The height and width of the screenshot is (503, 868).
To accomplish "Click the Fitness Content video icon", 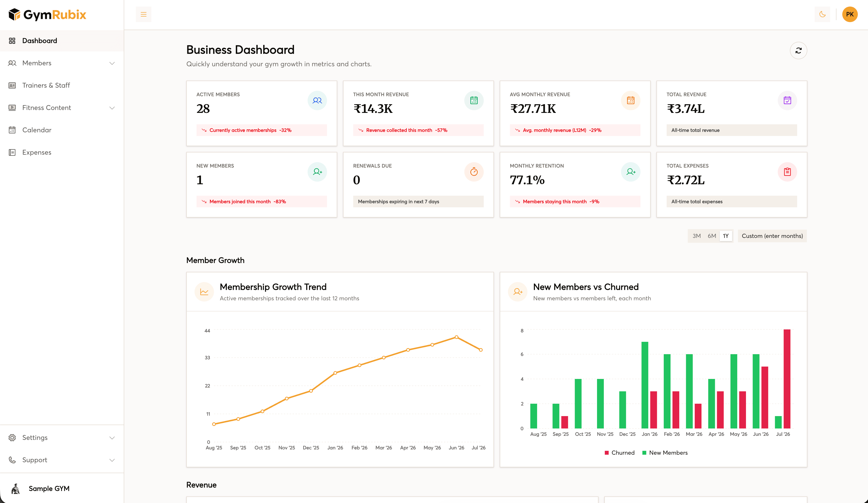I will point(12,108).
